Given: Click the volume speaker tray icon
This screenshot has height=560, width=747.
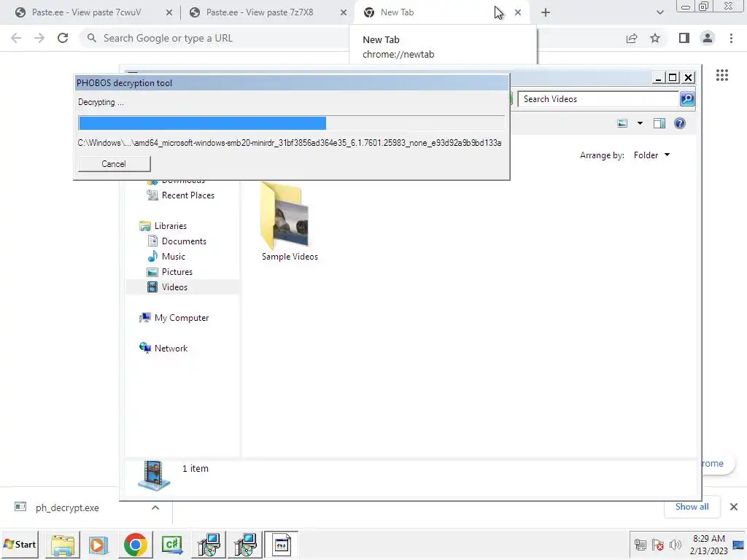Looking at the screenshot, I should (x=675, y=544).
